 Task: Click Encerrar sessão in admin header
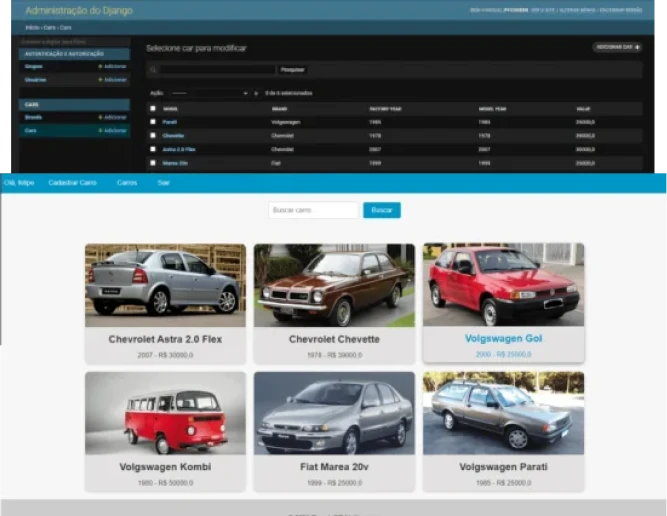(x=621, y=10)
